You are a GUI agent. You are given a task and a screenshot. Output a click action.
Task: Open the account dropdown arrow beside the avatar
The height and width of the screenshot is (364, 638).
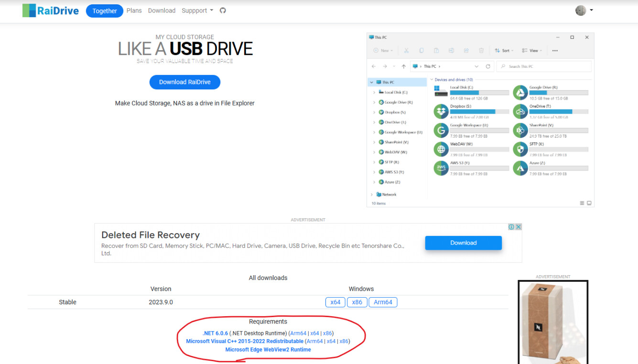pyautogui.click(x=591, y=11)
